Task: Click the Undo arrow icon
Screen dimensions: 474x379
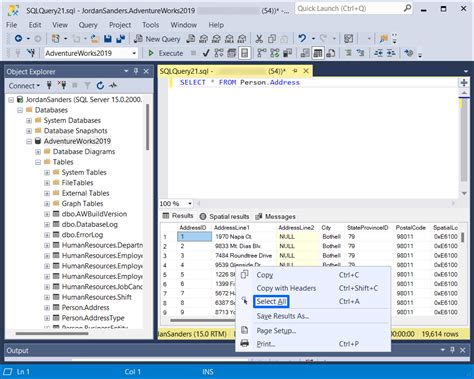Action: coord(302,39)
